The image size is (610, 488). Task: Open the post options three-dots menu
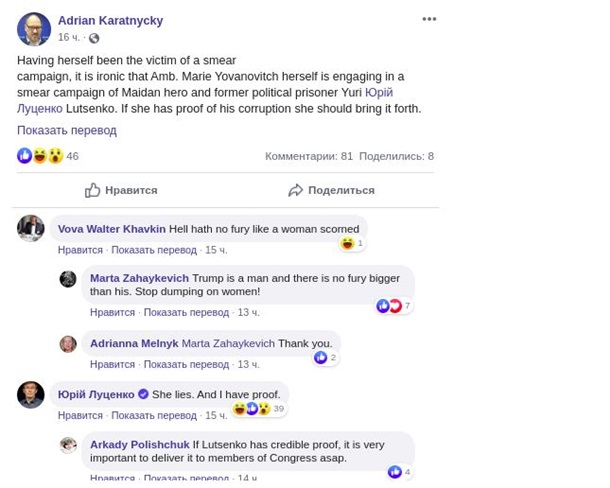429,19
